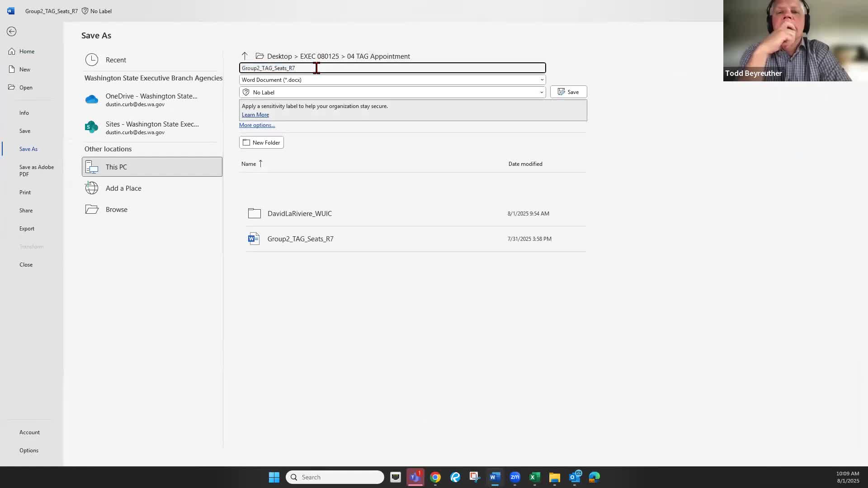Open Excel from the taskbar
The image size is (868, 488).
(x=534, y=477)
